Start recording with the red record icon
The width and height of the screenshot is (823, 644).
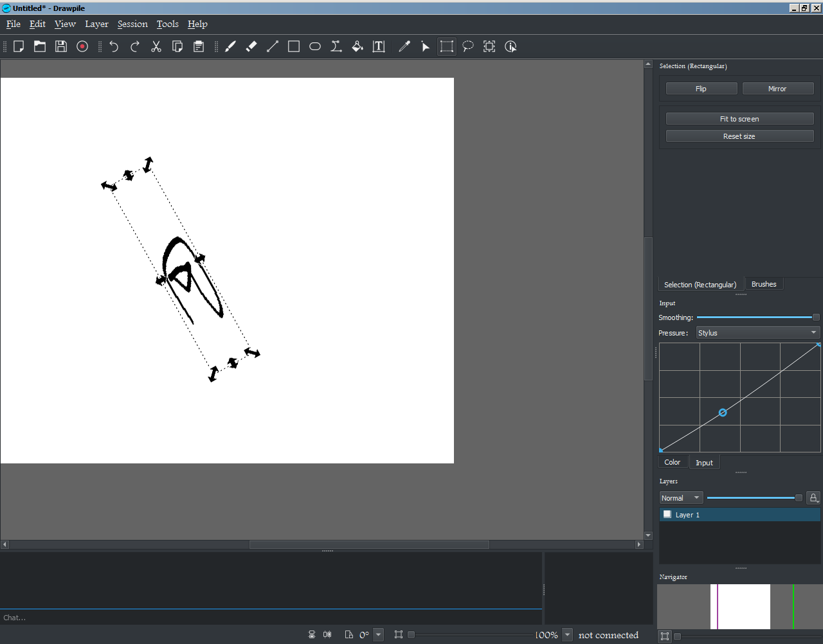(82, 46)
